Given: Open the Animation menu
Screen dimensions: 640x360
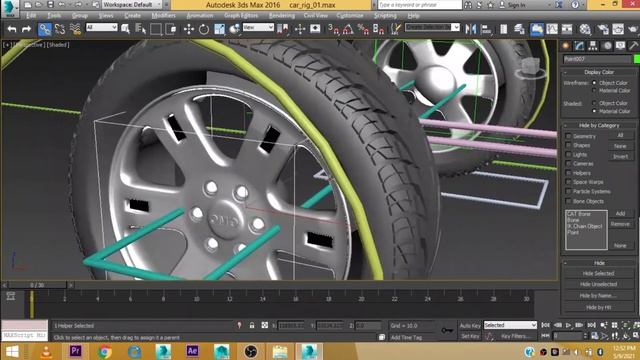Looking at the screenshot, I should 200,16.
